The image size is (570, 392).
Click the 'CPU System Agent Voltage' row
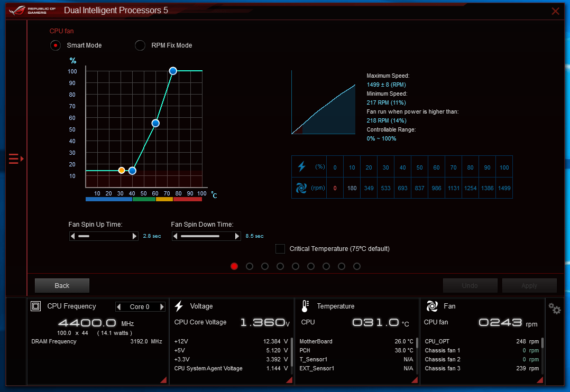click(231, 368)
